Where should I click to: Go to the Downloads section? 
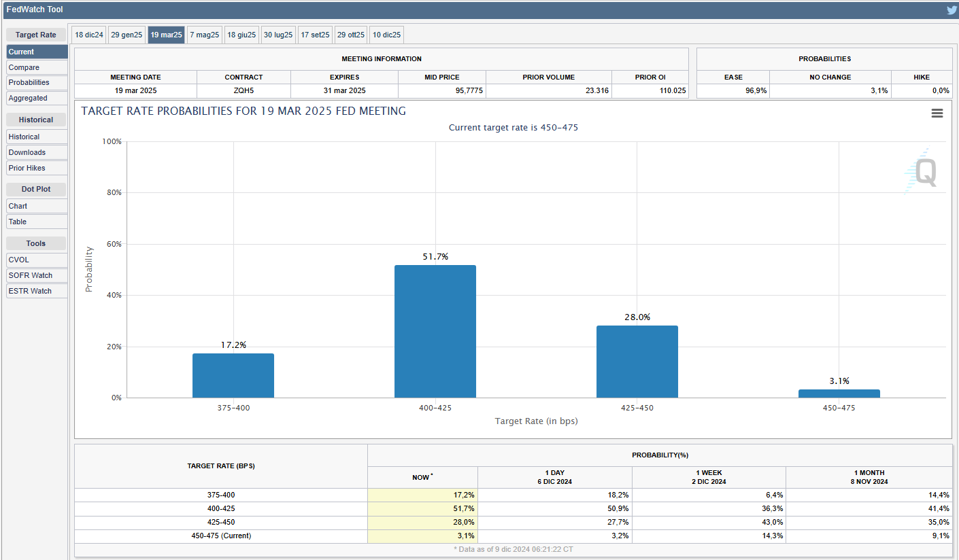point(37,152)
